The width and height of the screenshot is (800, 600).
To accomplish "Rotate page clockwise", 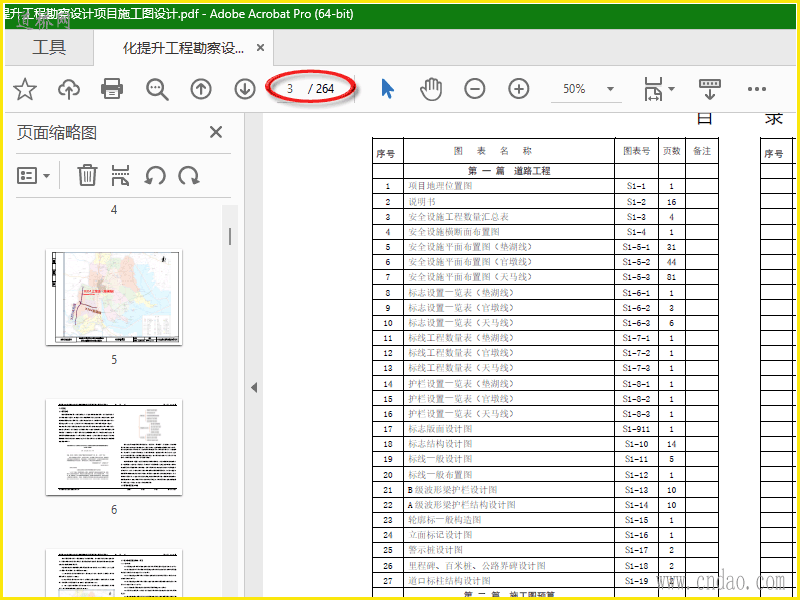I will tap(188, 176).
